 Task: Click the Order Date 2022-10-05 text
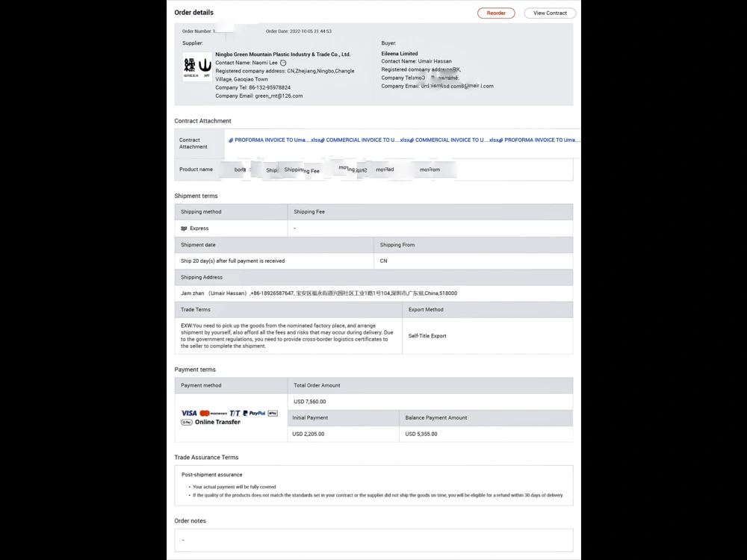click(x=298, y=31)
